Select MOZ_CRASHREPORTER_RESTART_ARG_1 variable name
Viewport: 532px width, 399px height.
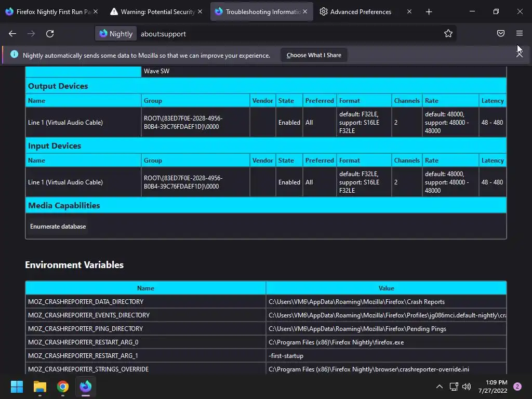[x=83, y=356]
